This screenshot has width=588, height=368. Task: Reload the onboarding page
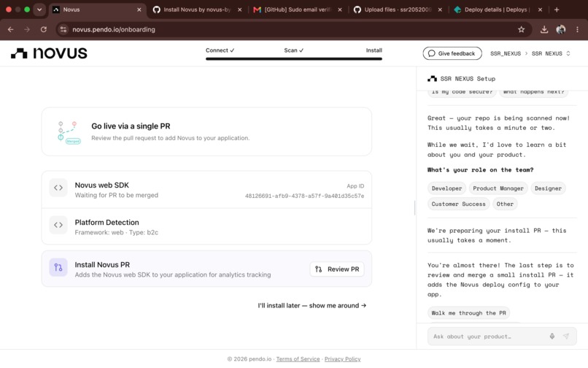pyautogui.click(x=44, y=29)
